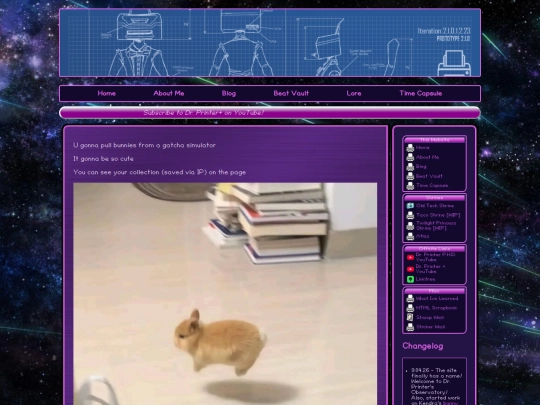Viewport: 540px width, 405px height.
Task: Click the line about collection saved via IP
Action: [x=159, y=172]
